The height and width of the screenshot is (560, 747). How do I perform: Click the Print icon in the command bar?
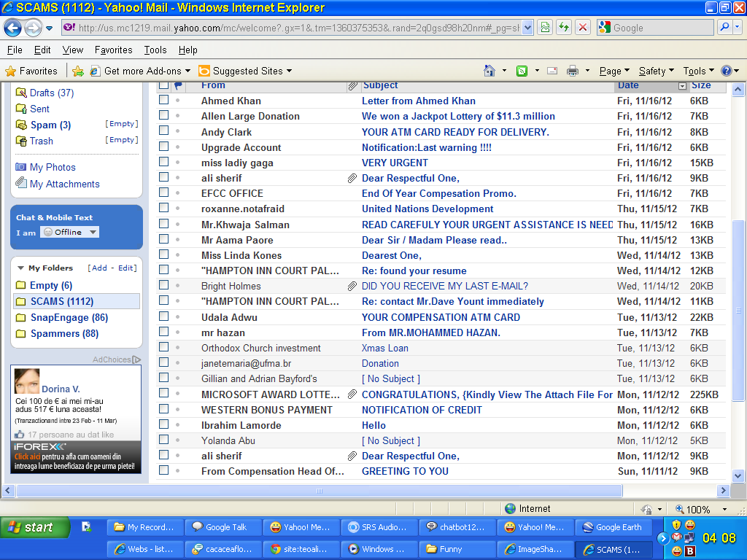tap(573, 71)
